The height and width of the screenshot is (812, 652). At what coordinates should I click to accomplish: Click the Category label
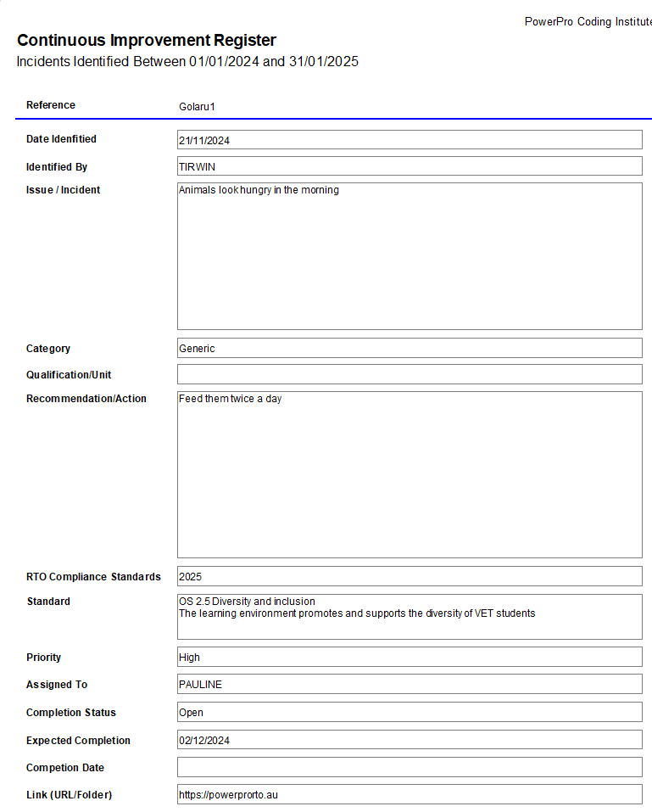(48, 349)
